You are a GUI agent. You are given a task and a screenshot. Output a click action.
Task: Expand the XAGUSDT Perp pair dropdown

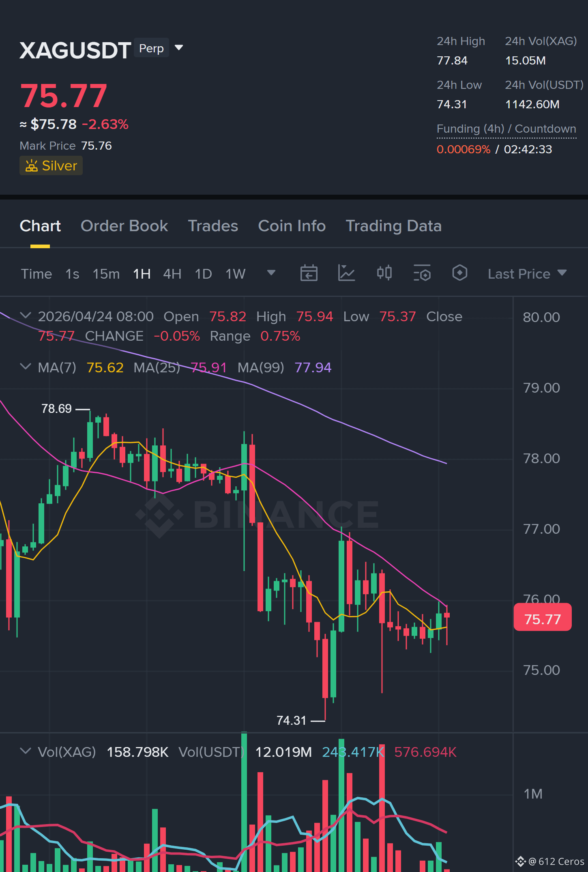pyautogui.click(x=179, y=48)
